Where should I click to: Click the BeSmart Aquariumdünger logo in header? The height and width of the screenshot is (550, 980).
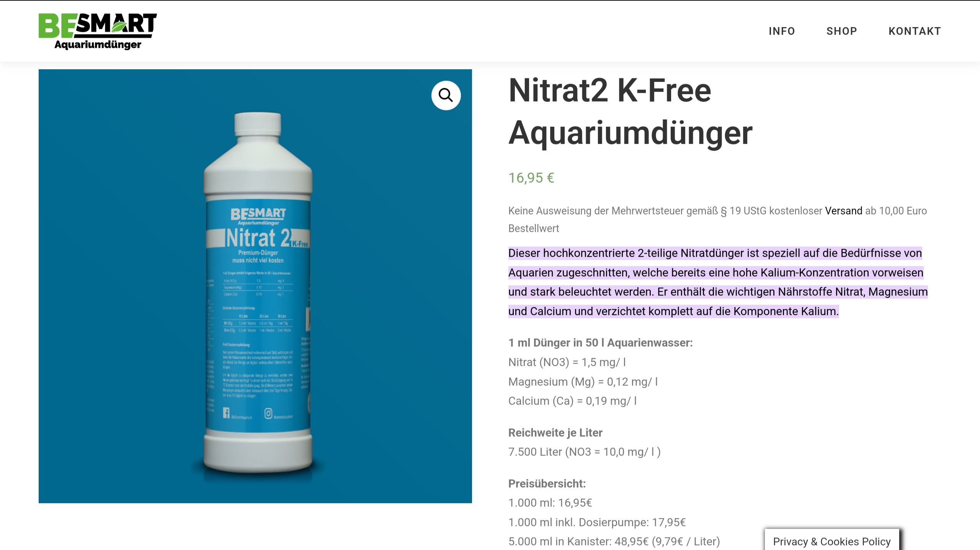(98, 32)
